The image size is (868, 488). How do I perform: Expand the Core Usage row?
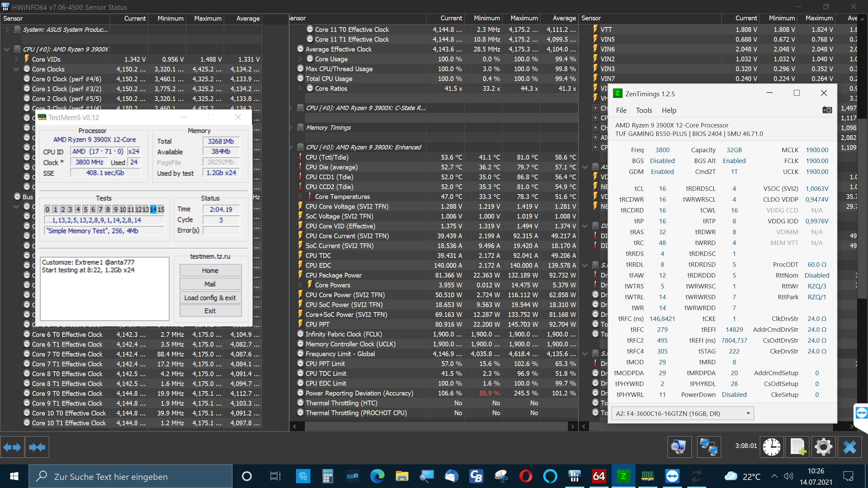[x=300, y=59]
